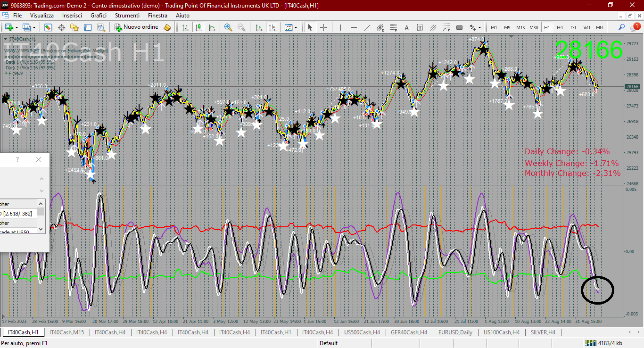Open the notifications chat bubble icon
The width and height of the screenshot is (644, 348).
point(635,27)
